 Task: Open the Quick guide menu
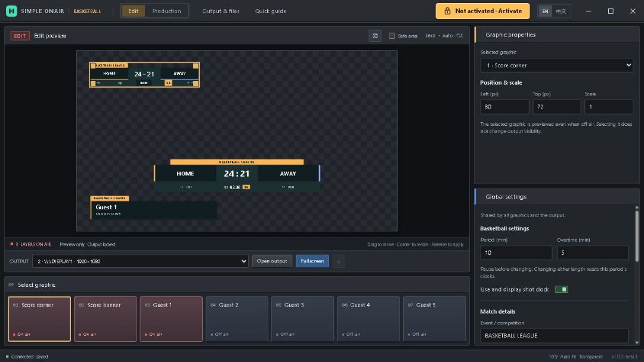coord(270,11)
